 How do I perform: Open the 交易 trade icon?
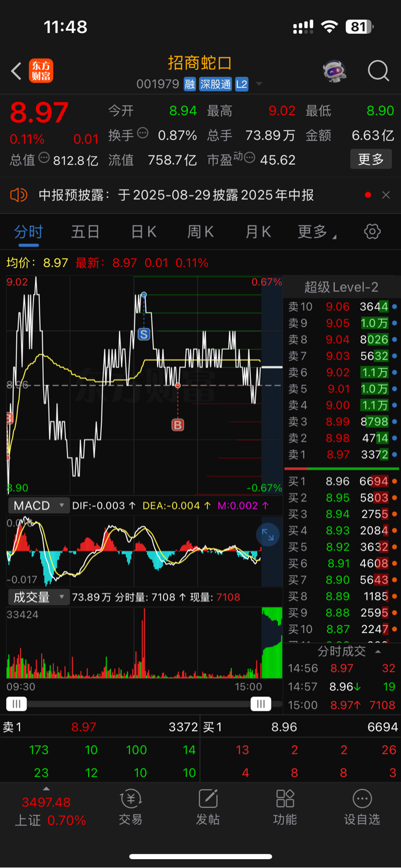click(x=131, y=807)
